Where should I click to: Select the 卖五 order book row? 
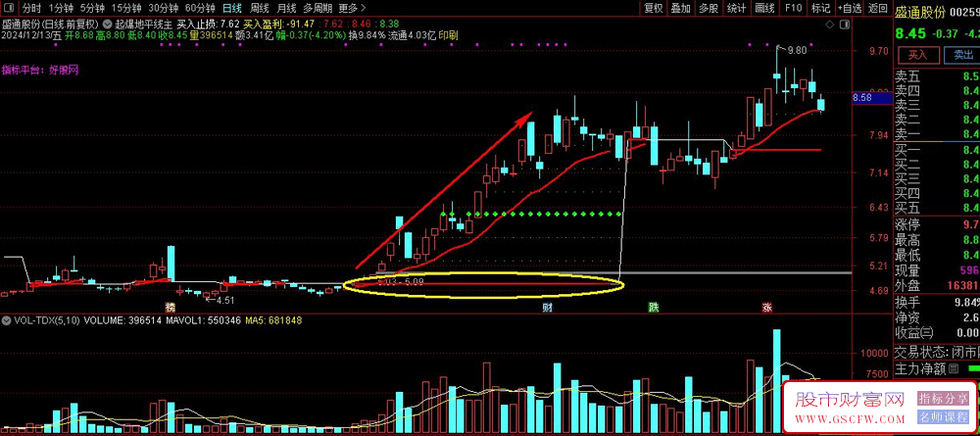(937, 76)
